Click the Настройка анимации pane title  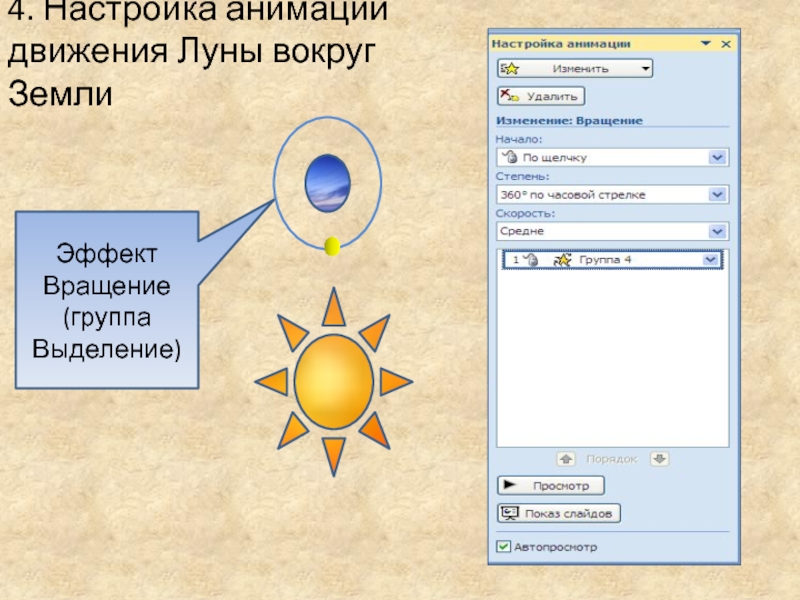pyautogui.click(x=561, y=44)
